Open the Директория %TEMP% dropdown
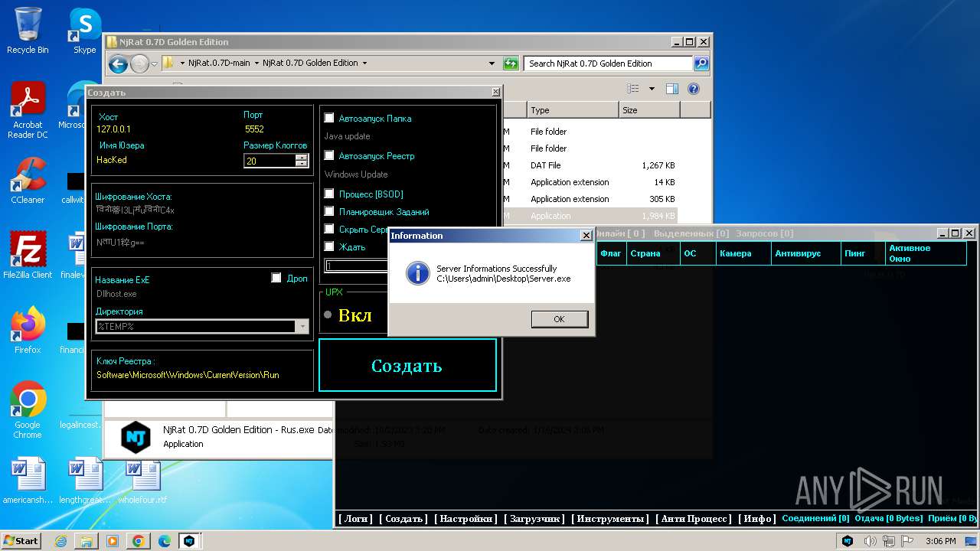 click(302, 327)
